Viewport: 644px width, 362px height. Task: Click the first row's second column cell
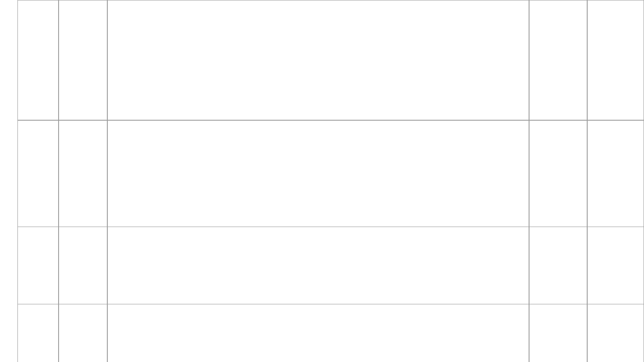click(83, 60)
